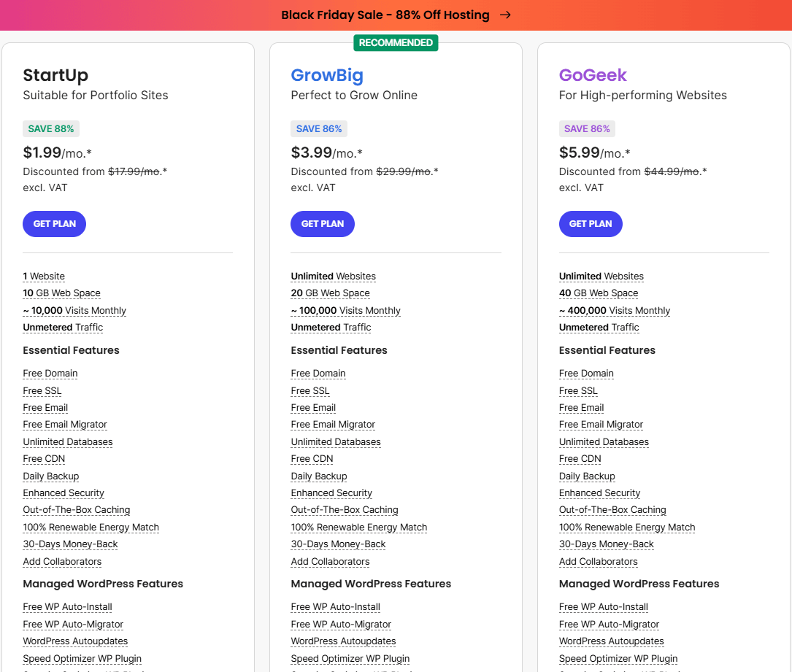
Task: Click GoGeek's Free CDN feature link
Action: 580,459
